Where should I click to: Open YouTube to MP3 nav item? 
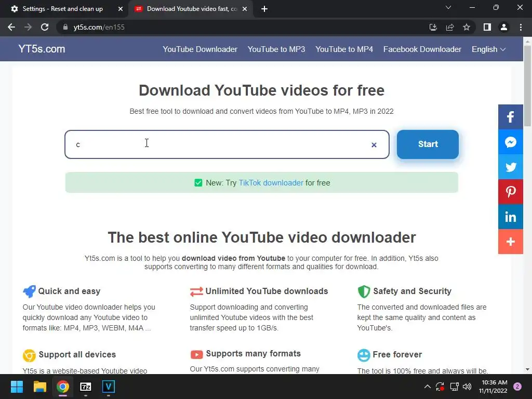coord(276,49)
